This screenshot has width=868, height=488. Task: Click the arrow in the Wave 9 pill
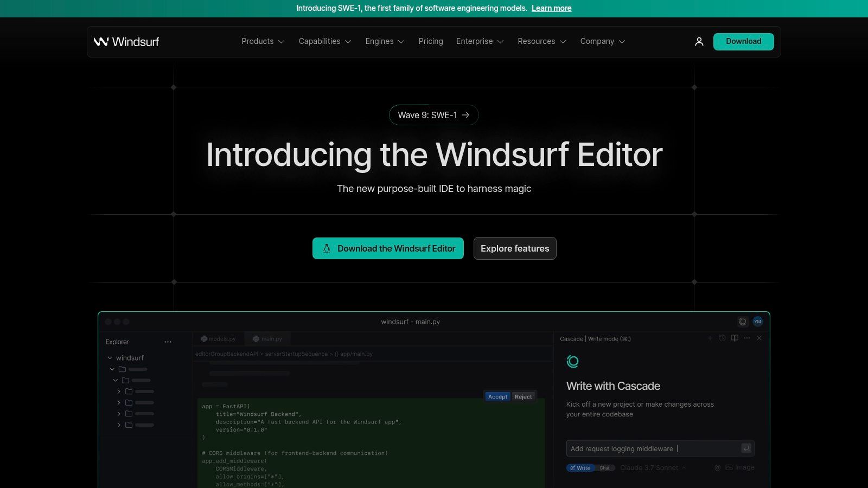[x=465, y=115]
